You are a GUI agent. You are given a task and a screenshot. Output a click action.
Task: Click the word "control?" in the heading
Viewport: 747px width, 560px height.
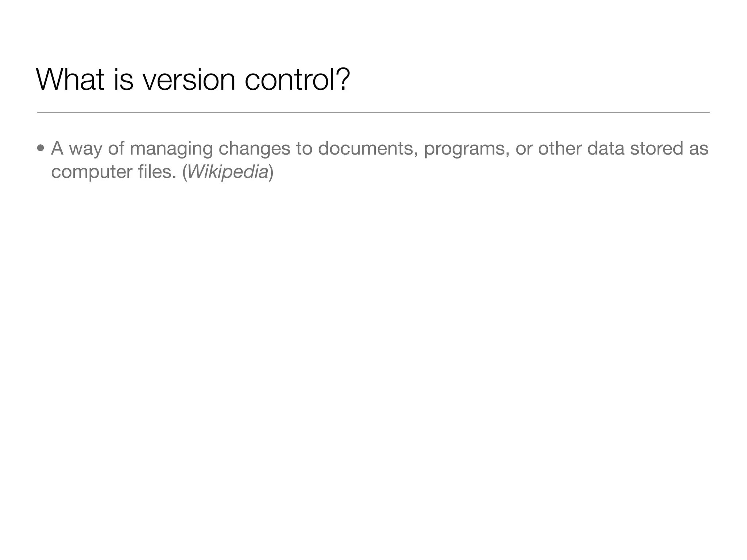297,79
